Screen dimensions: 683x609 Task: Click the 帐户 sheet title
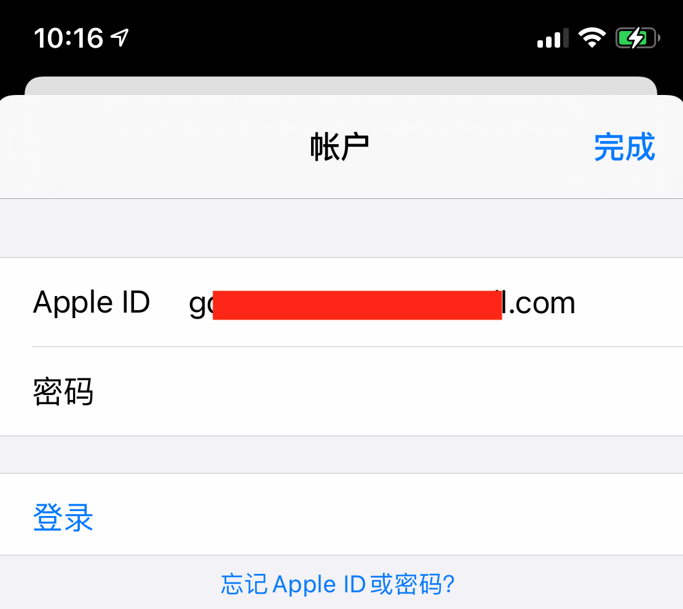(x=340, y=147)
